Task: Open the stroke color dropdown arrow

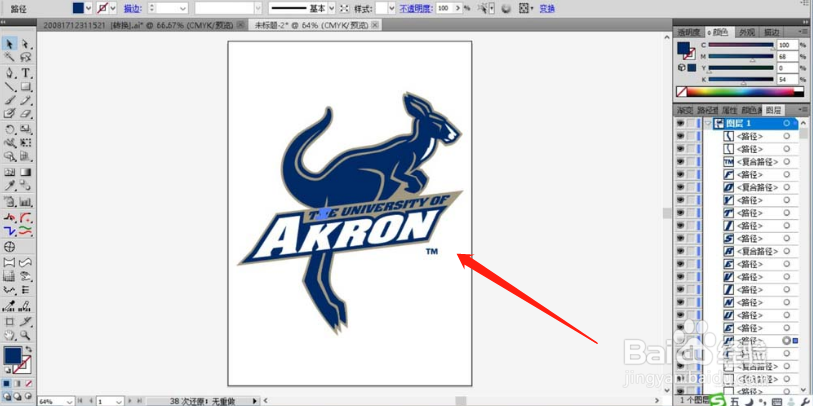Action: click(x=113, y=8)
